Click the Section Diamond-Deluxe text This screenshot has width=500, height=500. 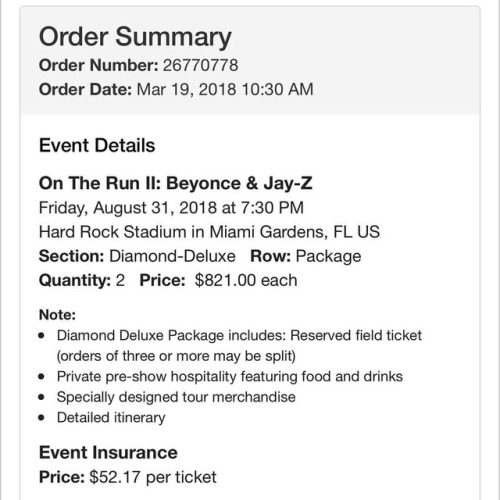pos(137,256)
